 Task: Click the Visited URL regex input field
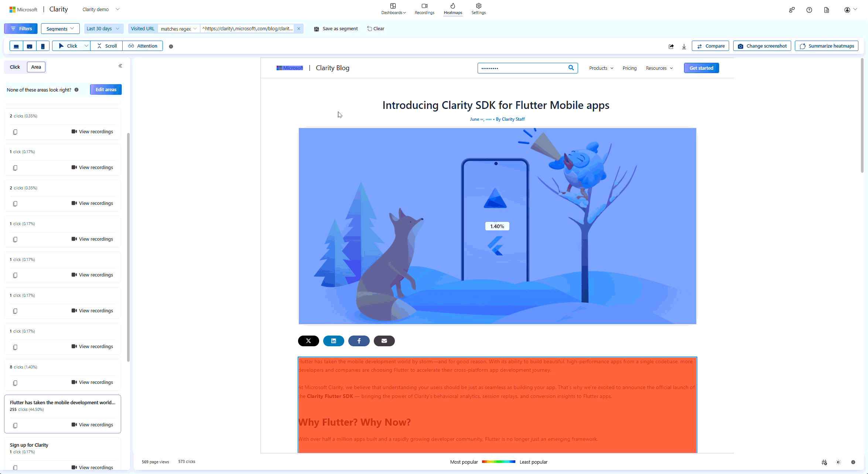tap(247, 29)
